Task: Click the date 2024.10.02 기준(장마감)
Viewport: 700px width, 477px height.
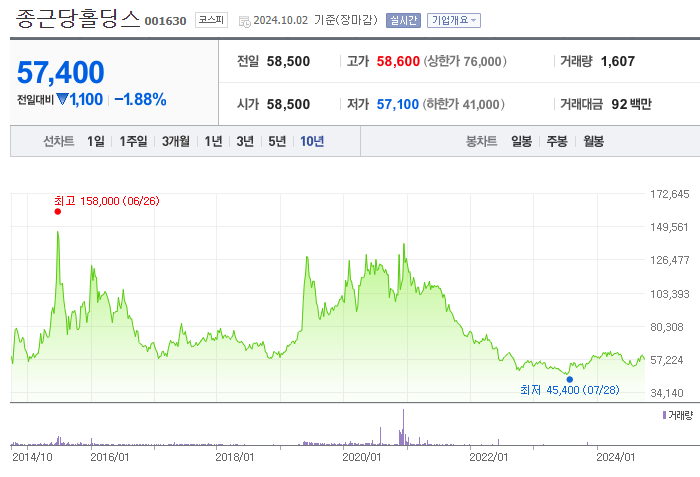Action: pos(315,20)
